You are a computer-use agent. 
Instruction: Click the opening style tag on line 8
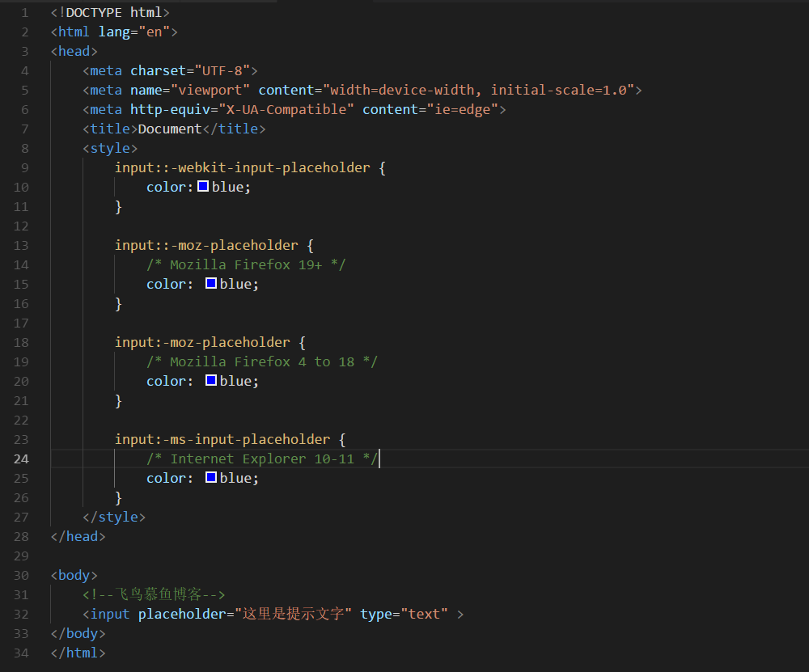(x=110, y=148)
